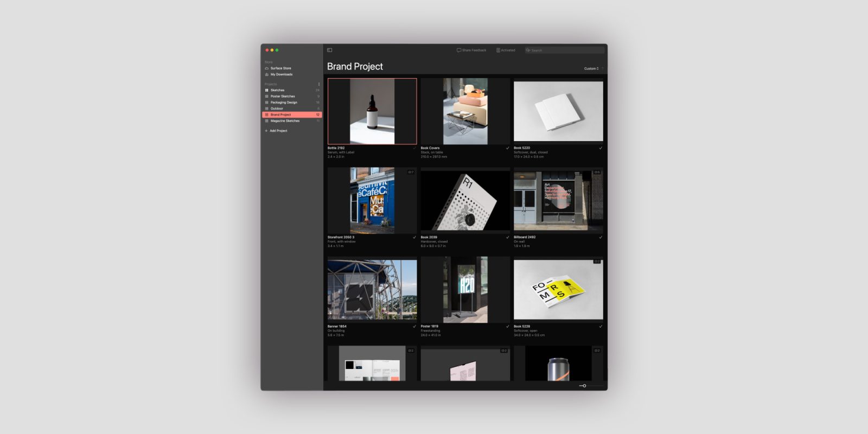The image size is (868, 434).
Task: Click the Activated license icon
Action: [x=498, y=50]
